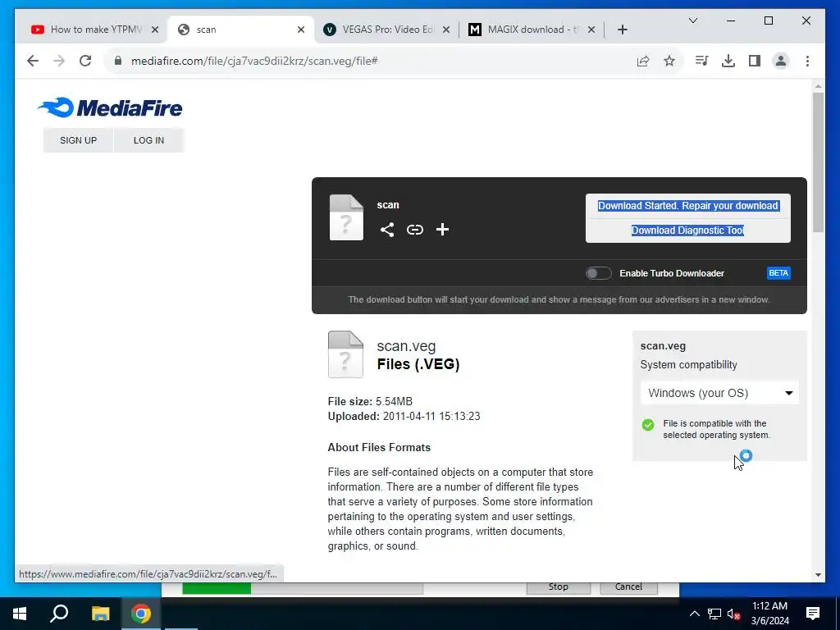Open the Windows Start menu

pyautogui.click(x=20, y=614)
